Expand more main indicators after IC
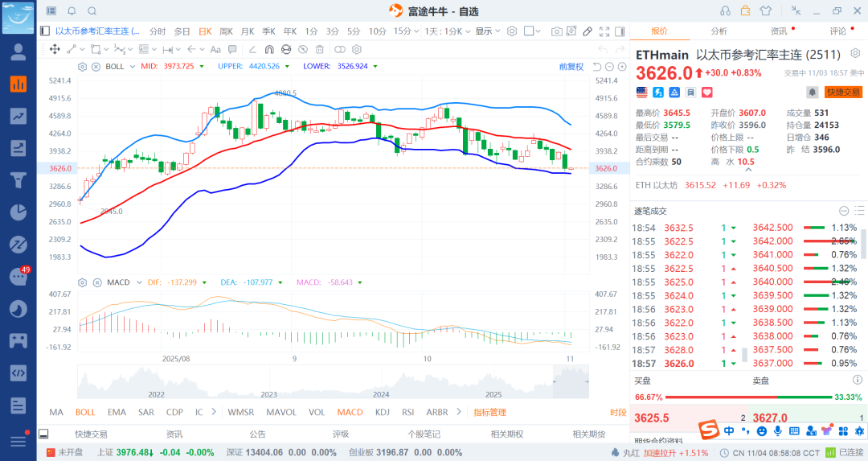 point(211,412)
